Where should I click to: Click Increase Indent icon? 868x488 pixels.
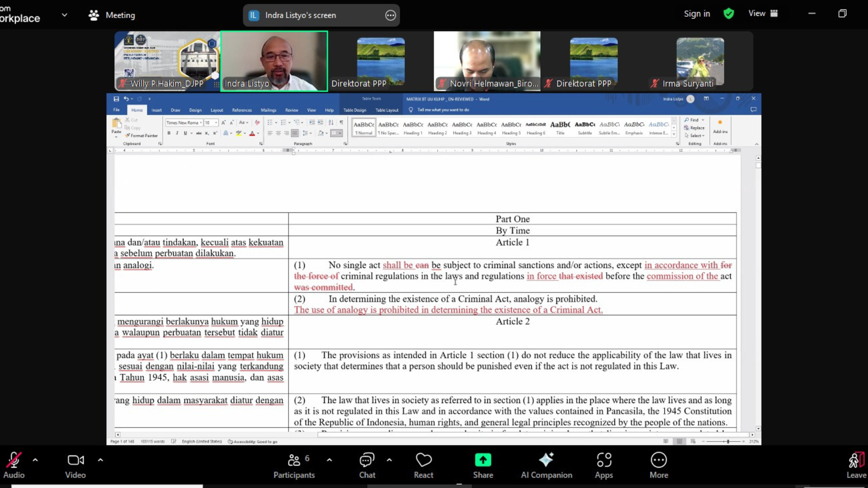point(320,122)
